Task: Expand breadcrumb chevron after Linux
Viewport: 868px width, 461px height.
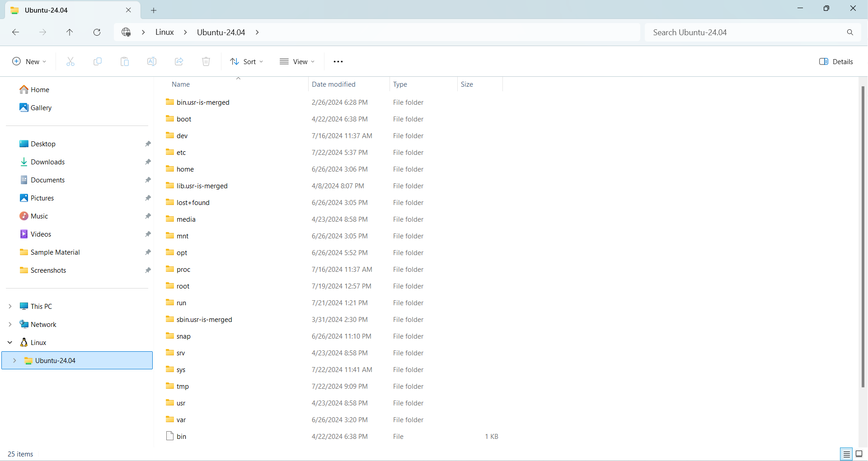Action: 185,32
